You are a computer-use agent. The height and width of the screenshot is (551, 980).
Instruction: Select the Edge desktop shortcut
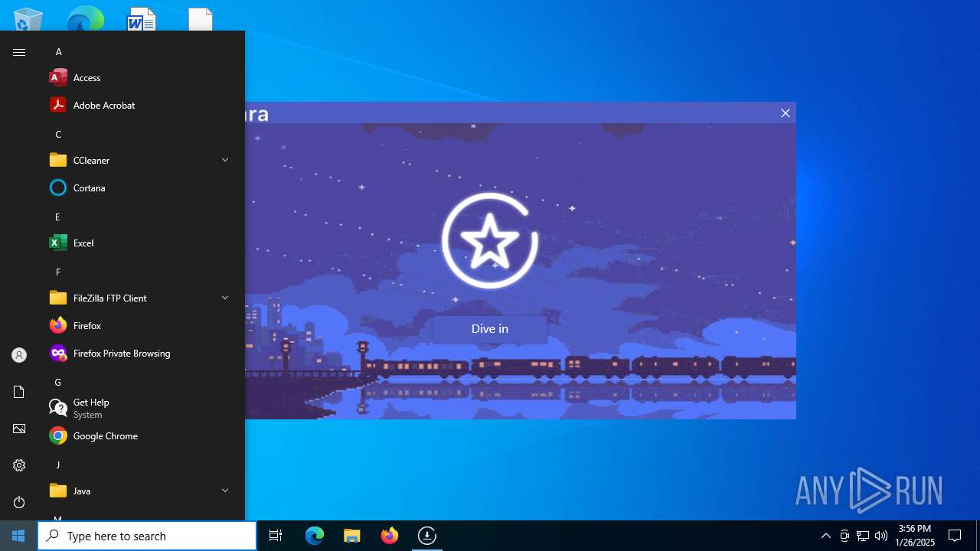click(85, 19)
